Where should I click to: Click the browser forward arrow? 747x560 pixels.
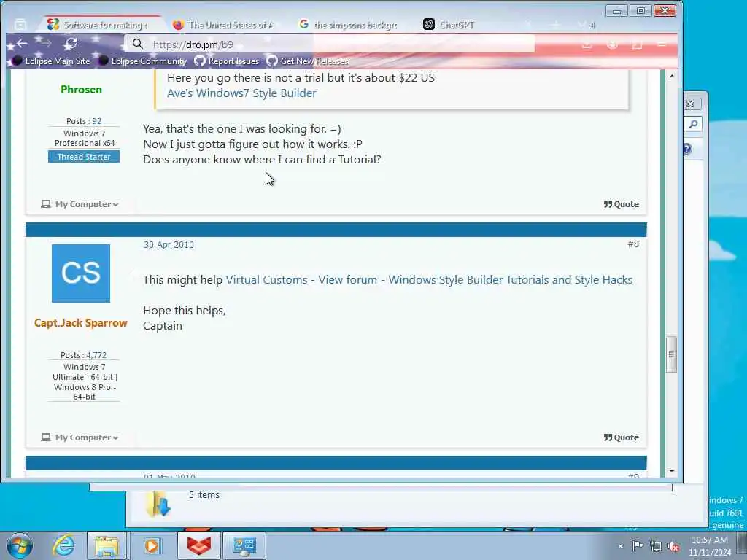(x=44, y=44)
